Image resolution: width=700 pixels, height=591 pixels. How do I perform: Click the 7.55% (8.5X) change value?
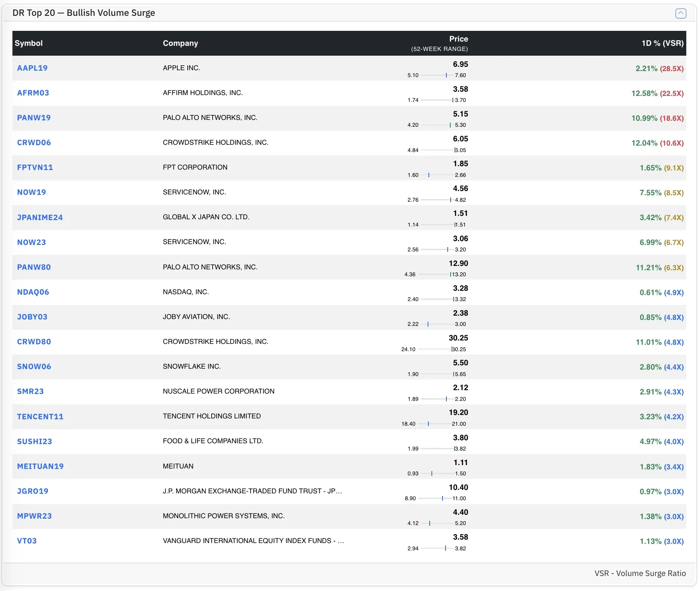point(662,193)
